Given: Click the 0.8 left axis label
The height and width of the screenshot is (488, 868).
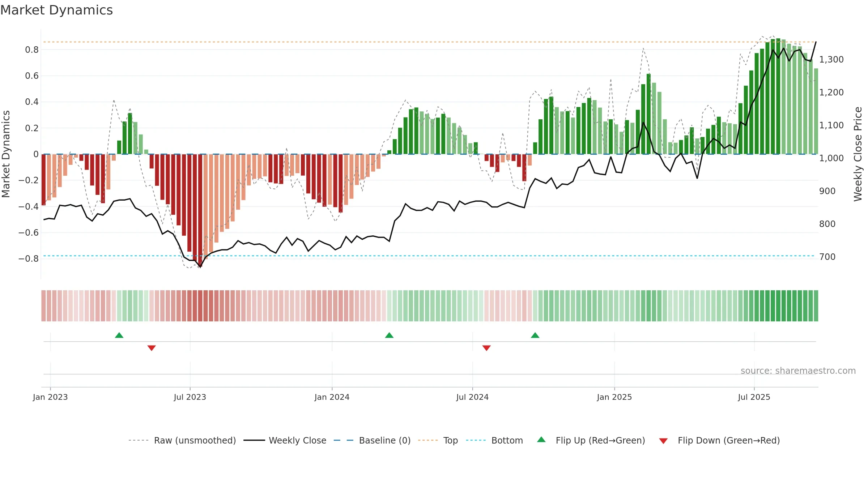Looking at the screenshot, I should [32, 50].
